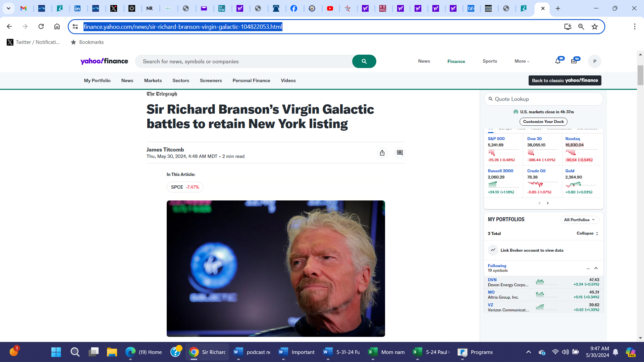The image size is (644, 362).
Task: Click the green search magnifier button
Action: pos(364,61)
